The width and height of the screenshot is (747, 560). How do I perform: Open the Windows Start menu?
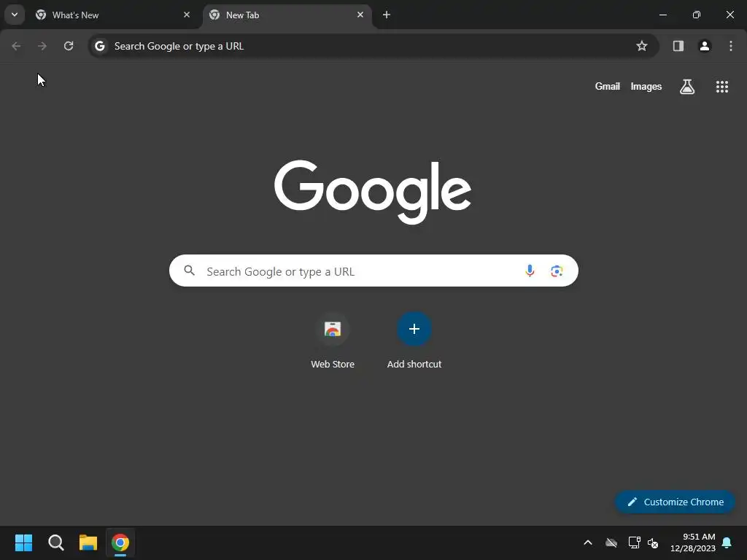(23, 542)
